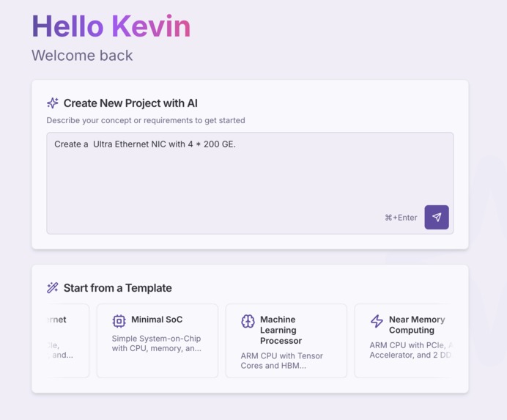Send the project prompt with the paper plane button
This screenshot has width=507, height=420.
point(437,217)
